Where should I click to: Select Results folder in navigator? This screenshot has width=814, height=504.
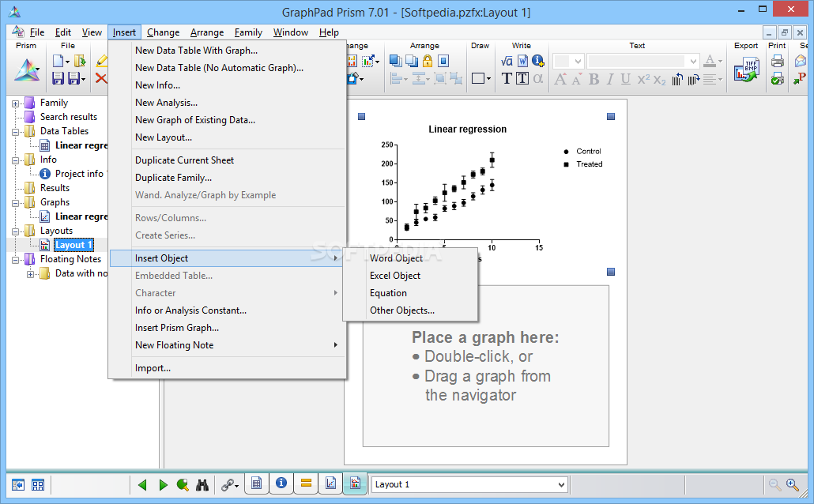55,188
